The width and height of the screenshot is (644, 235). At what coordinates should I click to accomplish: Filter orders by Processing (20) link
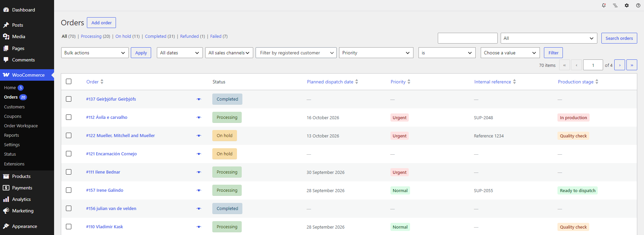95,36
